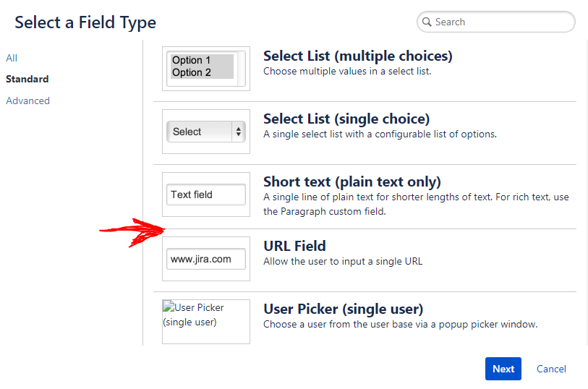Click the Select List multiple choices thumbnail
The width and height of the screenshot is (588, 389).
tap(206, 68)
